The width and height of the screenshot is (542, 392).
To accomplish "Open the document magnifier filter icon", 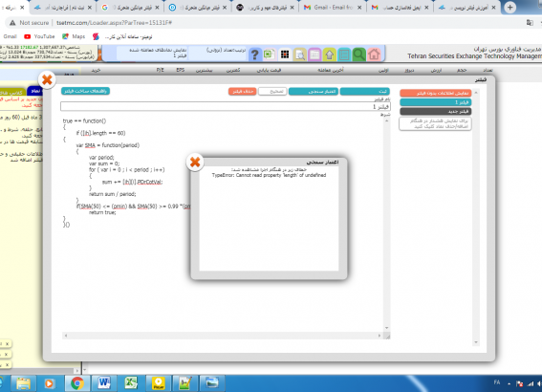I will pyautogui.click(x=300, y=54).
